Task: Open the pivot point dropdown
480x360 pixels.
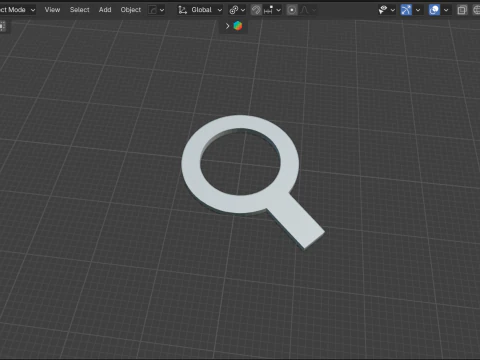Action: 237,10
